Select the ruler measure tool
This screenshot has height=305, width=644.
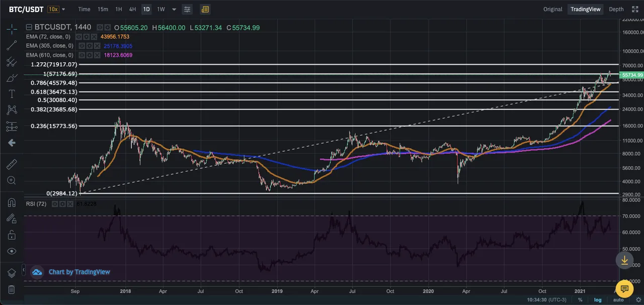click(12, 164)
